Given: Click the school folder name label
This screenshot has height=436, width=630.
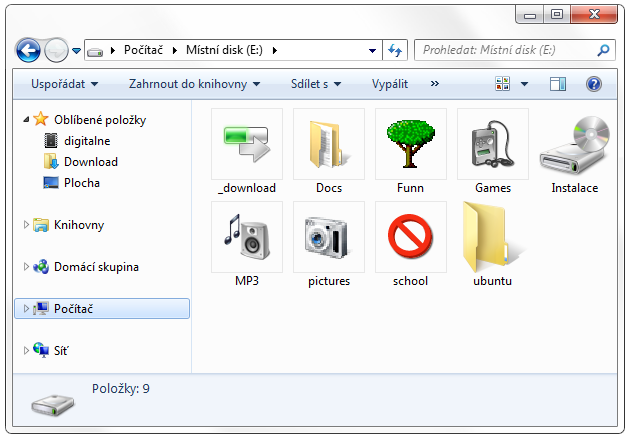Looking at the screenshot, I should 411,281.
